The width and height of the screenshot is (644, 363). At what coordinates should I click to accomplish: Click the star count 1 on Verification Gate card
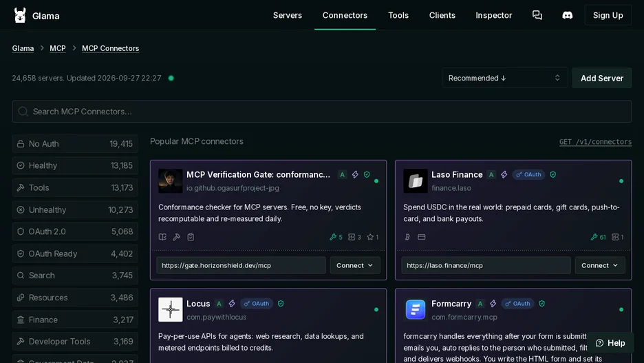click(x=373, y=237)
